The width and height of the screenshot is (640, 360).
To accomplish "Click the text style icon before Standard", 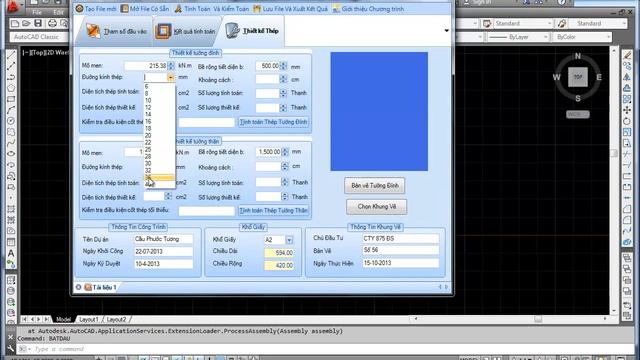I will coord(487,24).
